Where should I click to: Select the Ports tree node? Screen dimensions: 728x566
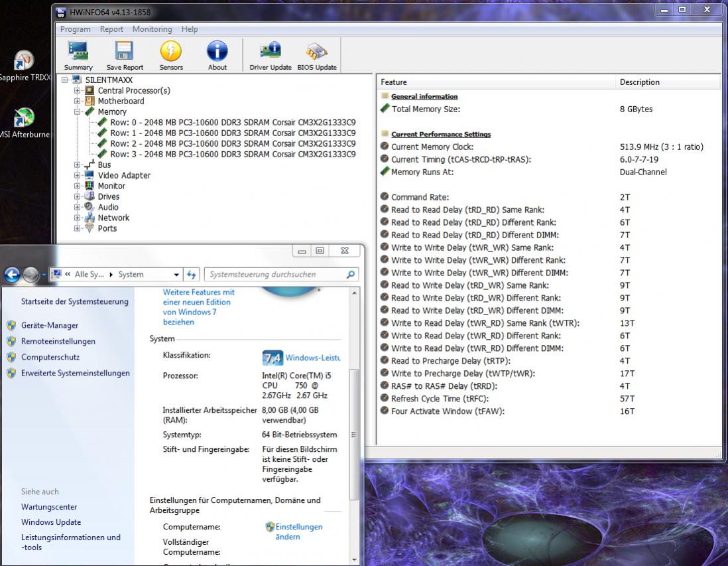107,229
